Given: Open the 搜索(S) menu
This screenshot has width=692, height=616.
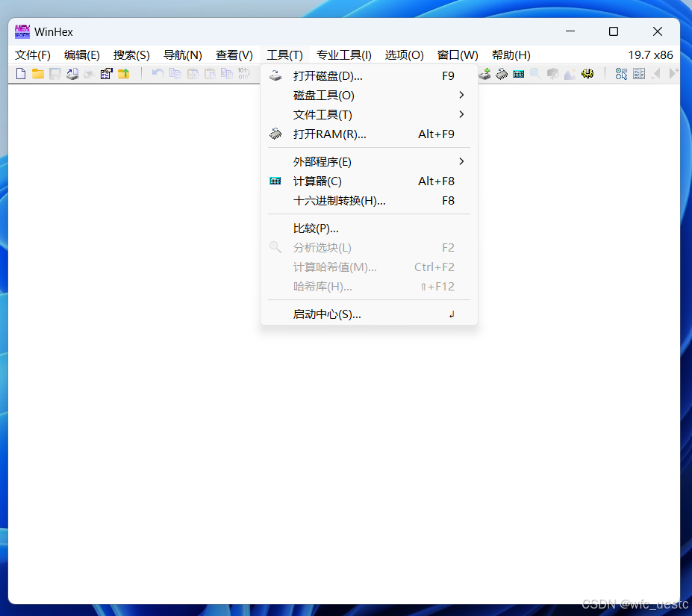Looking at the screenshot, I should 131,55.
